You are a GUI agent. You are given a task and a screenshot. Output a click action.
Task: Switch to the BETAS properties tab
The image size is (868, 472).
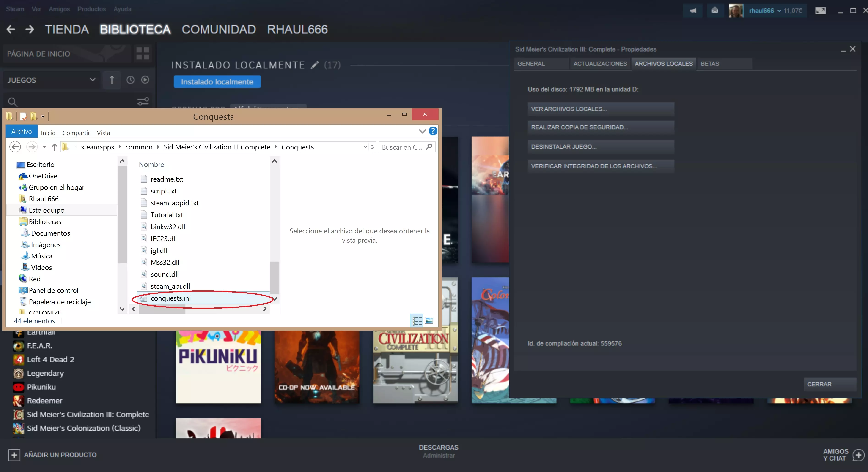coord(710,64)
